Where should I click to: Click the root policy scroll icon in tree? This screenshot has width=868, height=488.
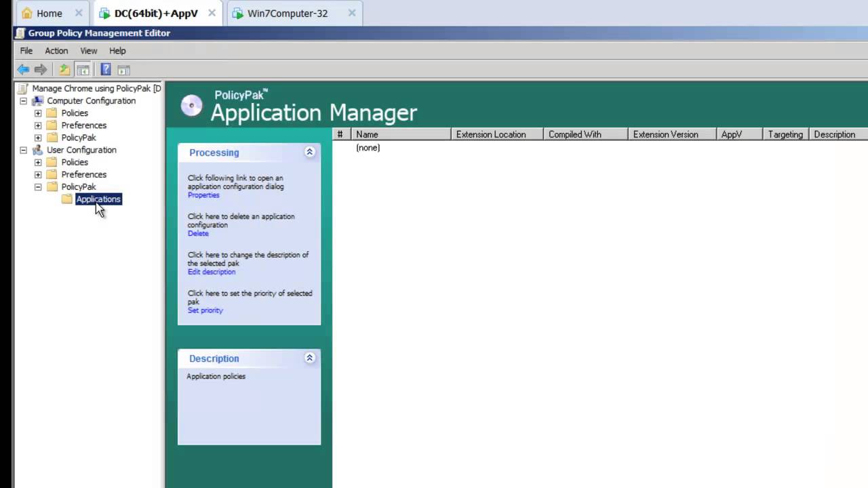(24, 89)
